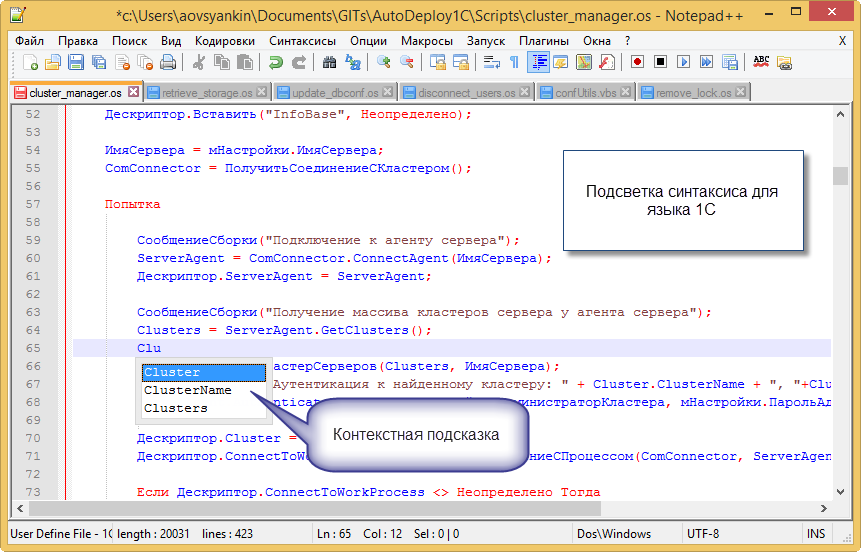
Task: Click the New file toolbar icon
Action: (30, 62)
